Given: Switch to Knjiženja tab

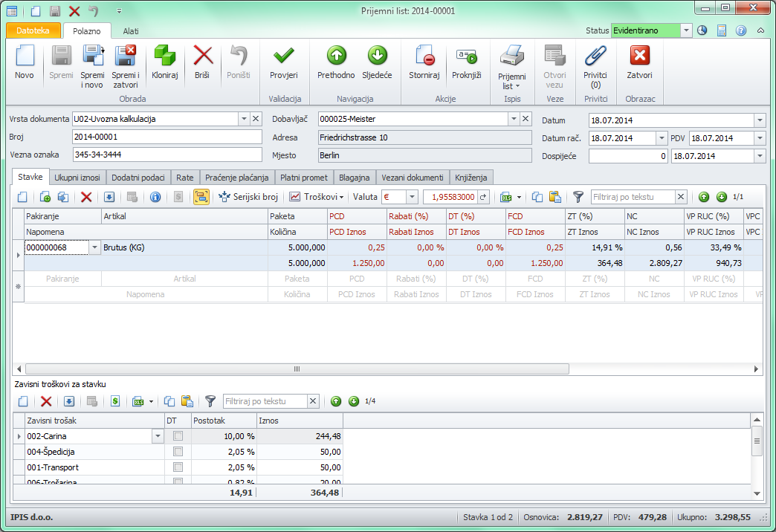Looking at the screenshot, I should click(471, 178).
